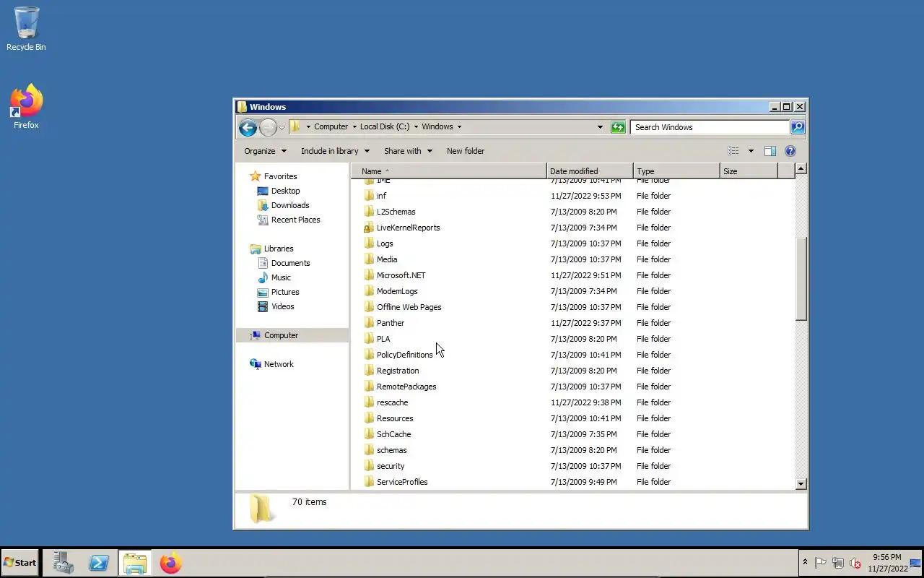Click Local Disk (C:) in the breadcrumb
Image resolution: width=924 pixels, height=578 pixels.
click(385, 126)
